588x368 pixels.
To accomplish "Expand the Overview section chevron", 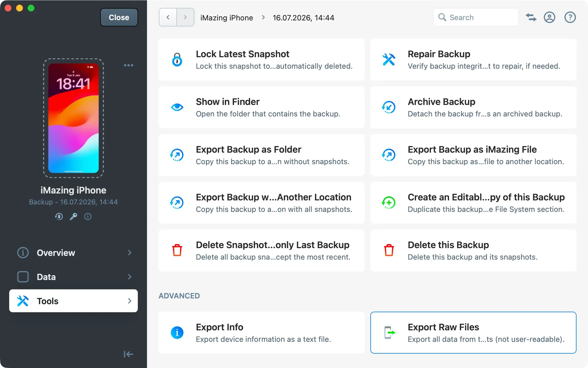I will coord(129,253).
